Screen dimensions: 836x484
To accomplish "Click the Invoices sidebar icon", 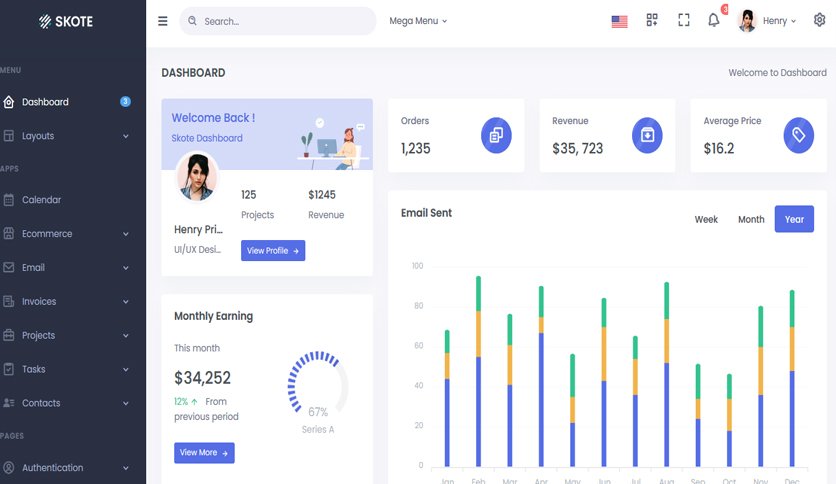I will coord(9,301).
